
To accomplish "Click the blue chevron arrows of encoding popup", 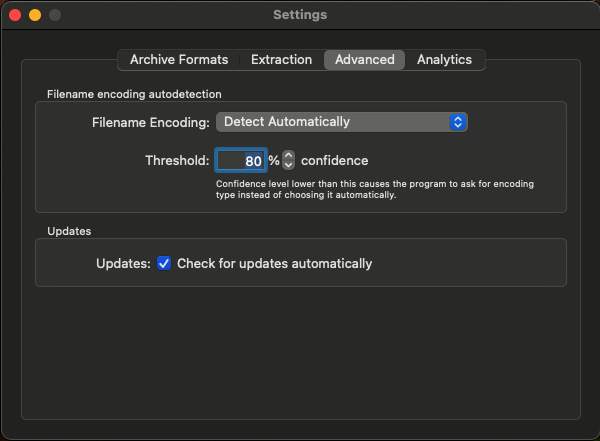I will 458,122.
